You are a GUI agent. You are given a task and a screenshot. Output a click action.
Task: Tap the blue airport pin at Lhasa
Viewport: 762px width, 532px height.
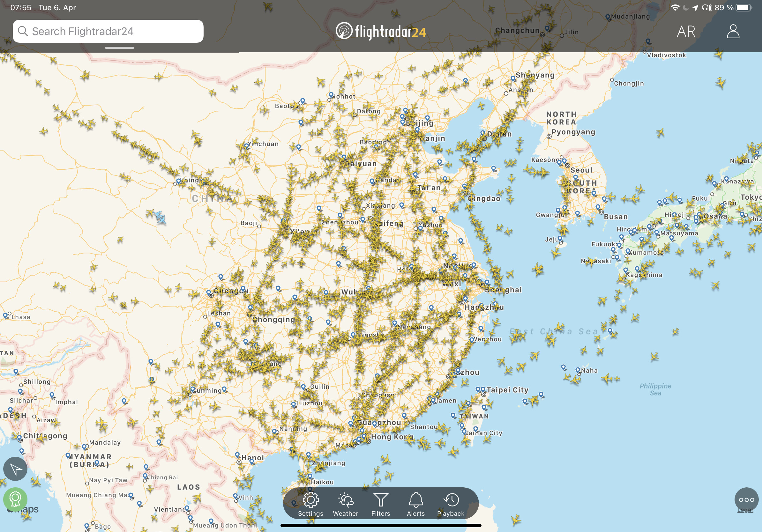[x=6, y=315]
